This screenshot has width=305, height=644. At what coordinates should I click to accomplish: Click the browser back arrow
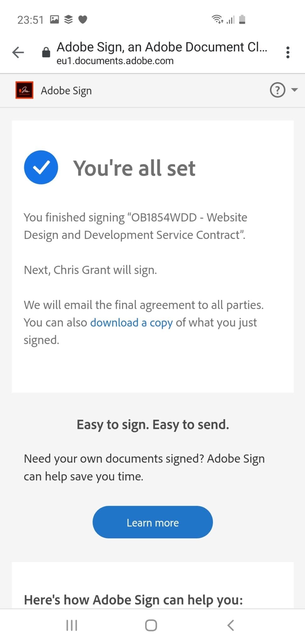tap(18, 52)
